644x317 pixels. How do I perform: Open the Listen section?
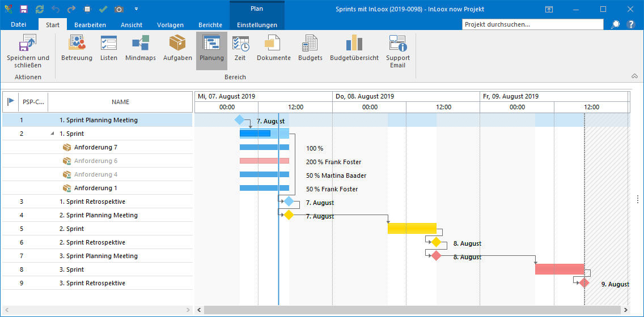click(x=108, y=48)
